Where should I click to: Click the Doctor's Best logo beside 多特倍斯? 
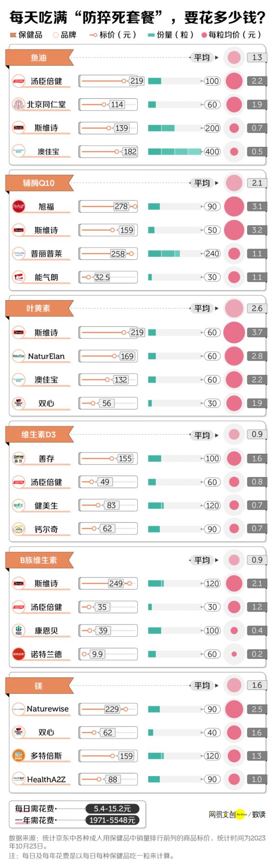(18, 755)
